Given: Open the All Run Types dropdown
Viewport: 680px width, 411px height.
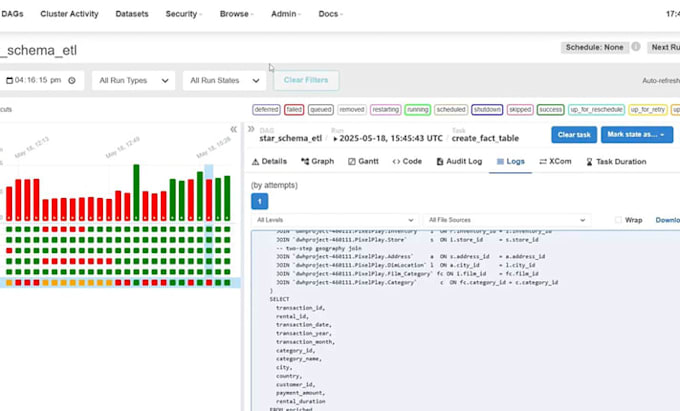Looking at the screenshot, I should click(134, 81).
